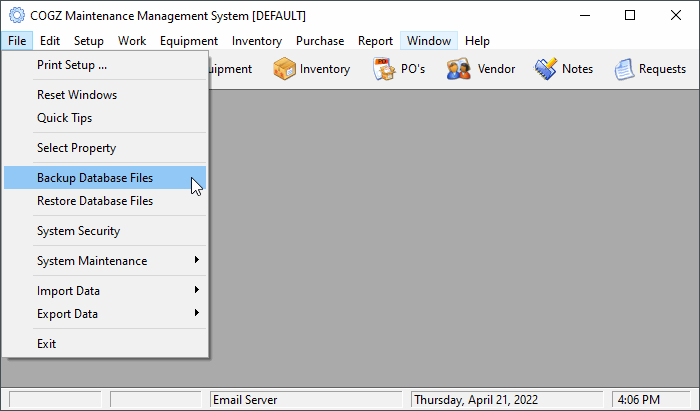Open Notes via the notepad icon
The width and height of the screenshot is (700, 411).
point(546,69)
